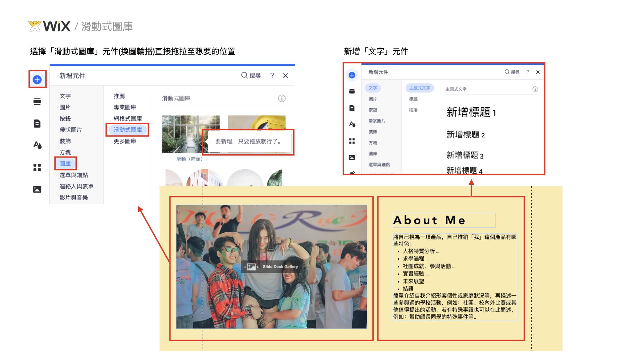Open the apps grid icon in the left sidebar
This screenshot has height=362, width=644.
37,167
